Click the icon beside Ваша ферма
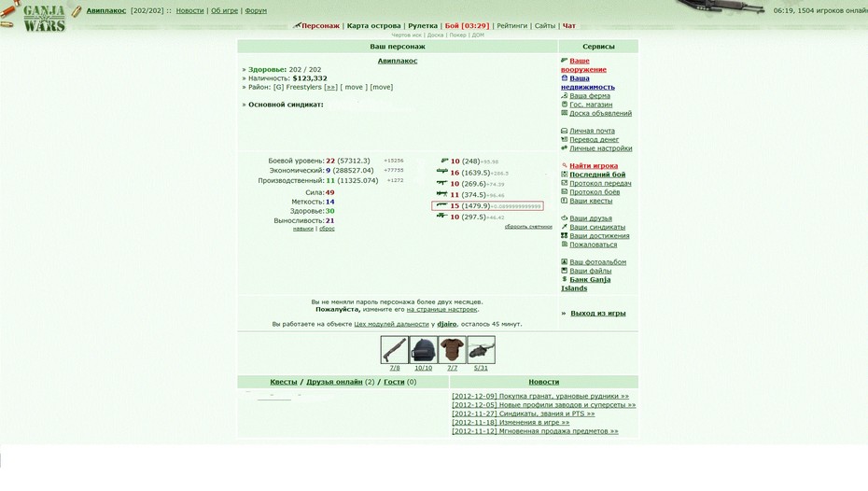 (x=564, y=95)
